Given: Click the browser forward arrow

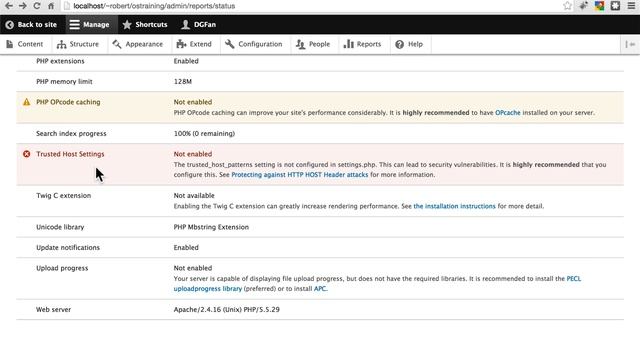Looking at the screenshot, I should coord(22,6).
